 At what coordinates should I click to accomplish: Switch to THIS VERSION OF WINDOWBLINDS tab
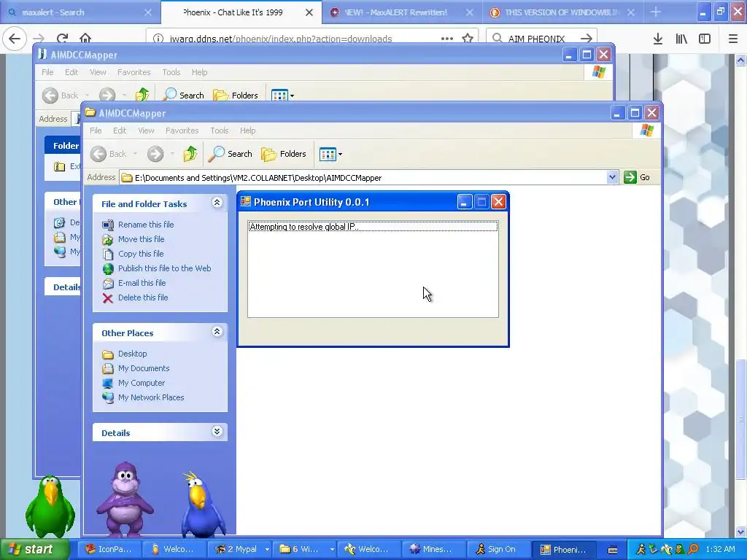[x=562, y=12]
